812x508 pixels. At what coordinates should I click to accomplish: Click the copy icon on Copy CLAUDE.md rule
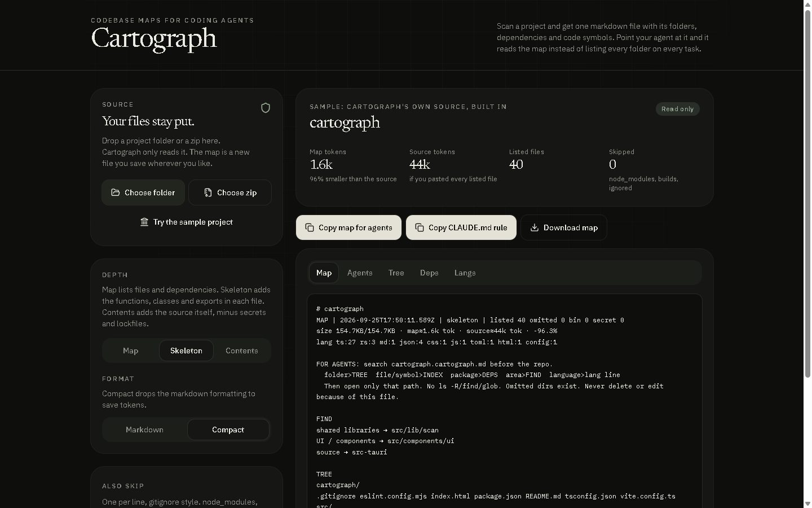[420, 227]
